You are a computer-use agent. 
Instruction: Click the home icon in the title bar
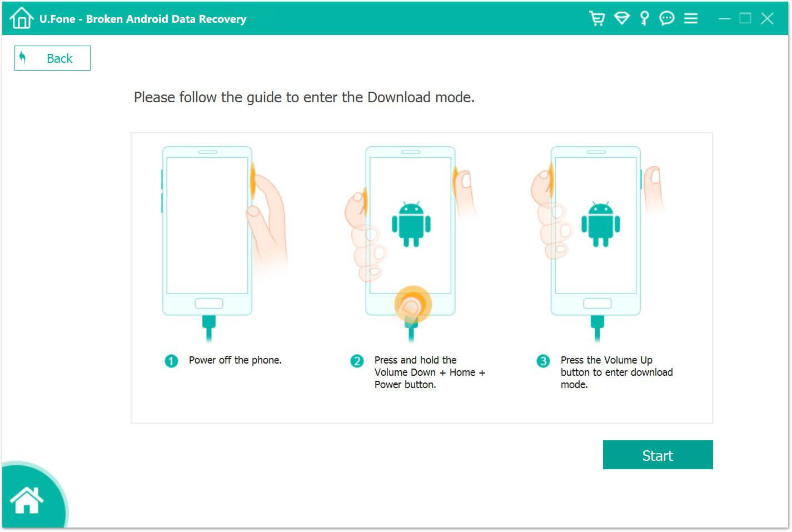click(x=21, y=17)
